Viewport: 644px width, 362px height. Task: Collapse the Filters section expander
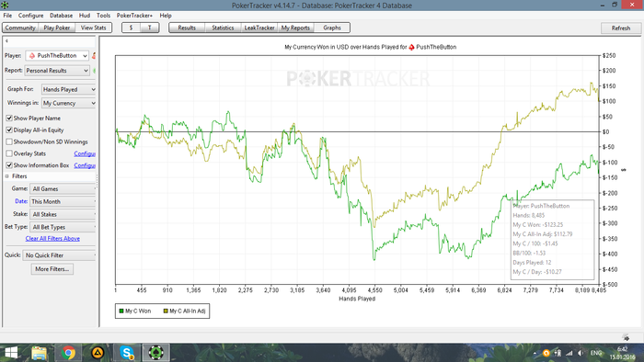coord(6,176)
